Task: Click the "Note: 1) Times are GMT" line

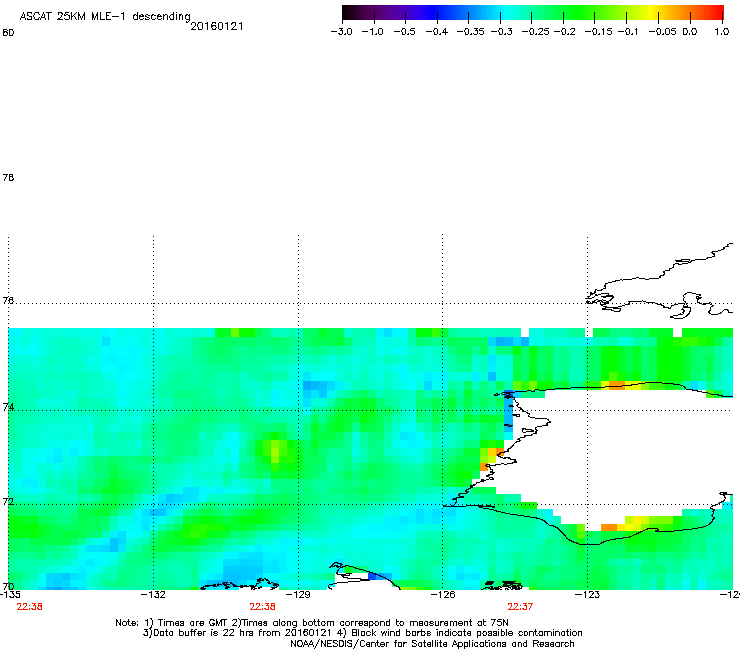Action: click(x=312, y=623)
